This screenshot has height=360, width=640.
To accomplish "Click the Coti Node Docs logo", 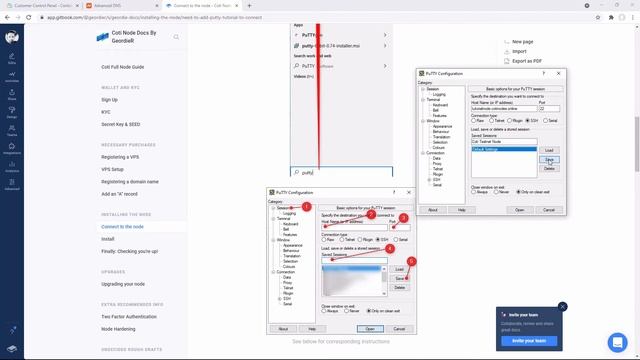I will pyautogui.click(x=102, y=37).
